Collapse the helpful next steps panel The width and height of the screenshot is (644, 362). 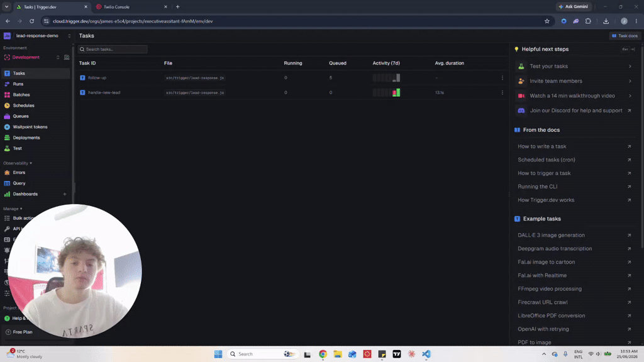coord(628,49)
